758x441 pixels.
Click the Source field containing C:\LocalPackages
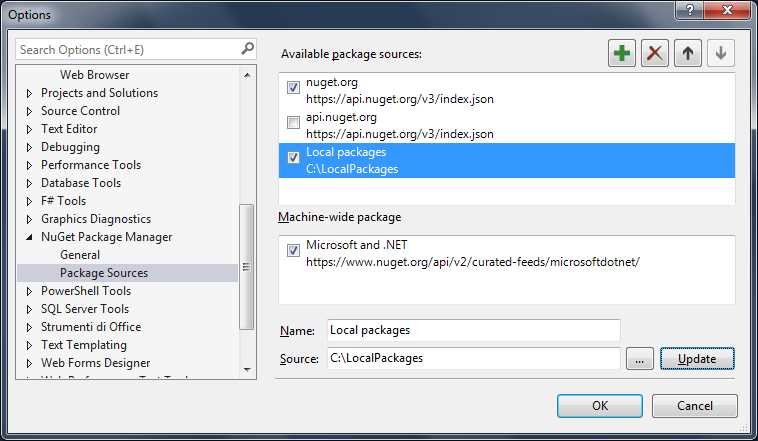coord(473,358)
